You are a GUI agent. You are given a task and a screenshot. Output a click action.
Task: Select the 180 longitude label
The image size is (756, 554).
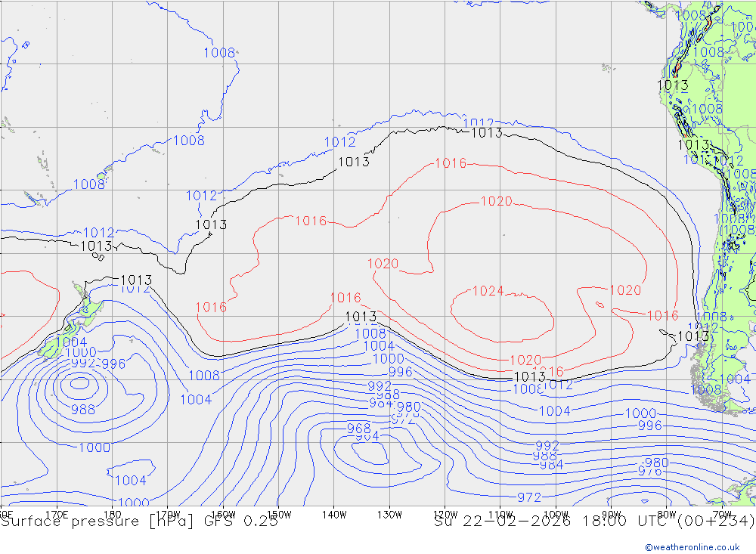[113, 515]
